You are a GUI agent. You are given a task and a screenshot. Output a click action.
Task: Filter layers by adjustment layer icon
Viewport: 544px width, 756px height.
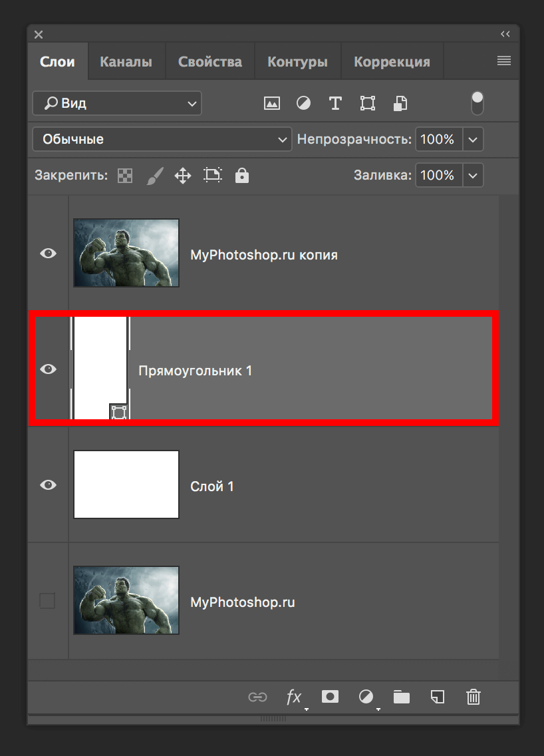click(303, 104)
